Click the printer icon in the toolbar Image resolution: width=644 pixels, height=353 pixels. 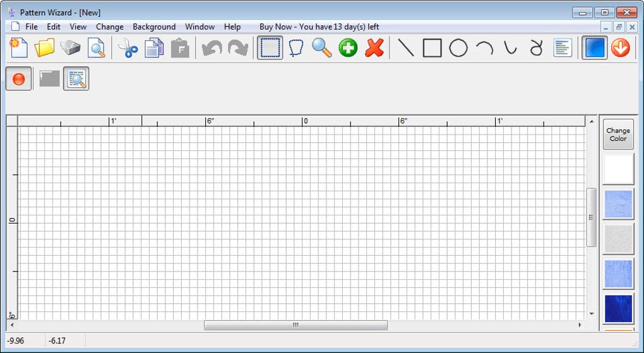[70, 47]
